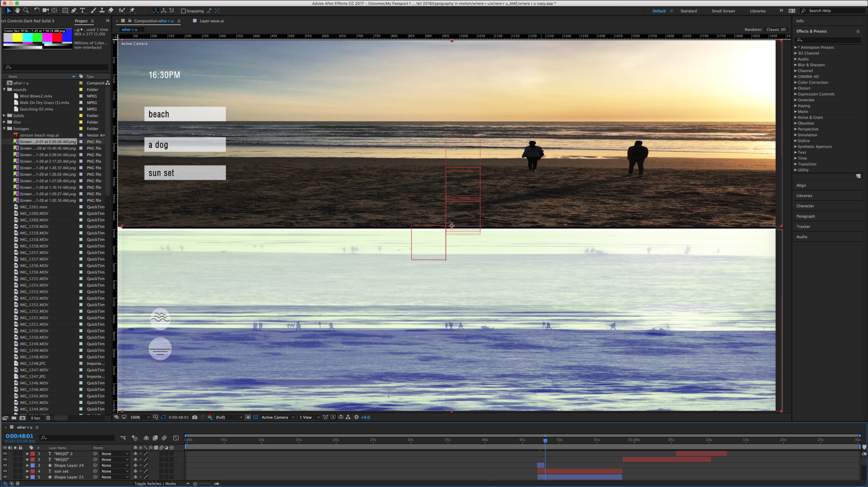This screenshot has width=868, height=487.
Task: Toggle the transparency grid icon
Action: 256,417
